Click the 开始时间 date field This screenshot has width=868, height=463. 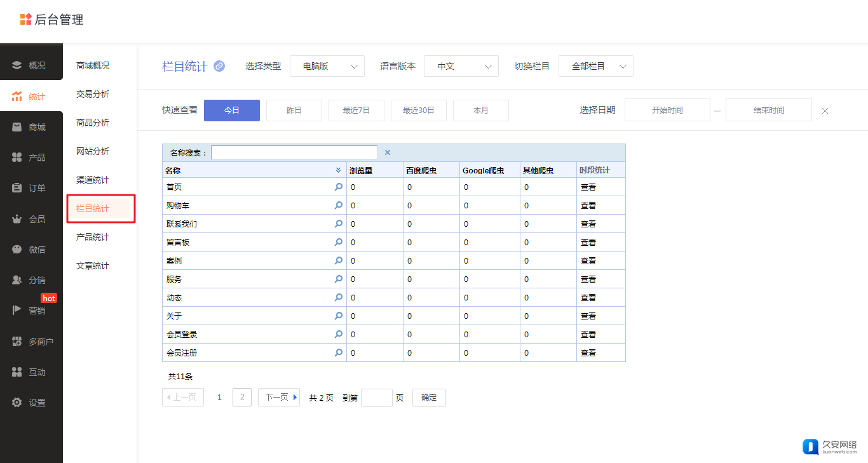(x=667, y=111)
